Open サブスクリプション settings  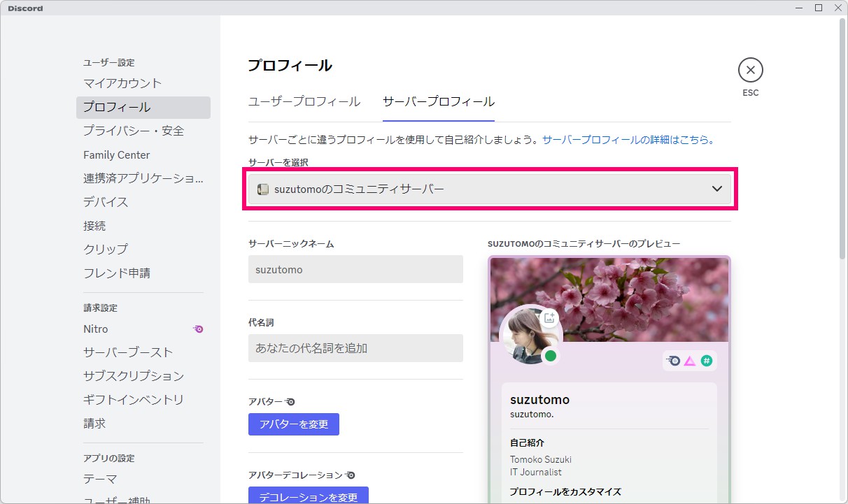pyautogui.click(x=143, y=376)
